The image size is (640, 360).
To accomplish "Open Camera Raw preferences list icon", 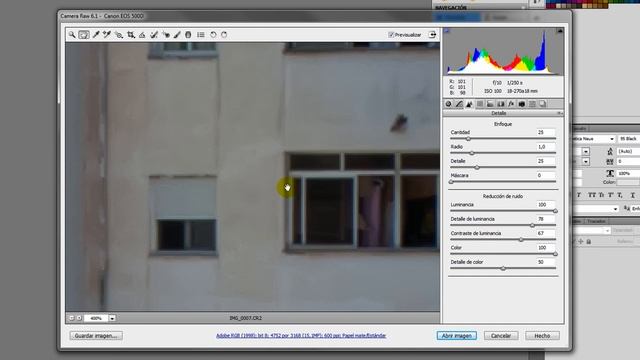I will [201, 35].
